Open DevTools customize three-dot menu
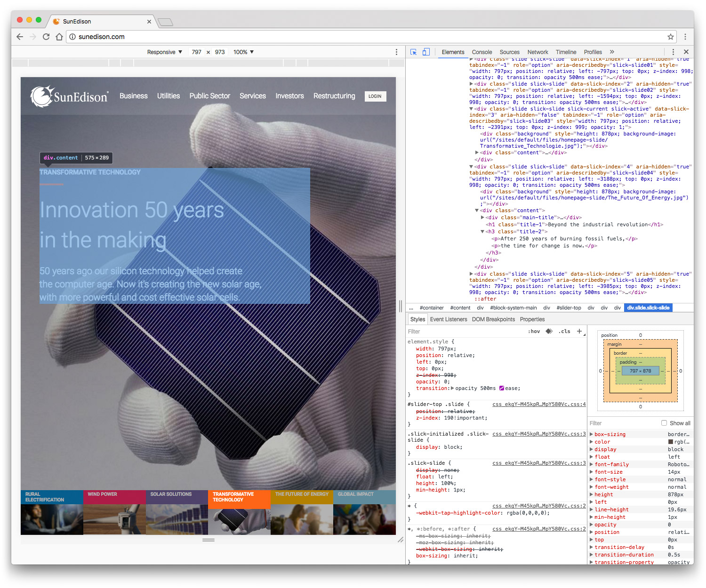The image size is (706, 588). (673, 52)
